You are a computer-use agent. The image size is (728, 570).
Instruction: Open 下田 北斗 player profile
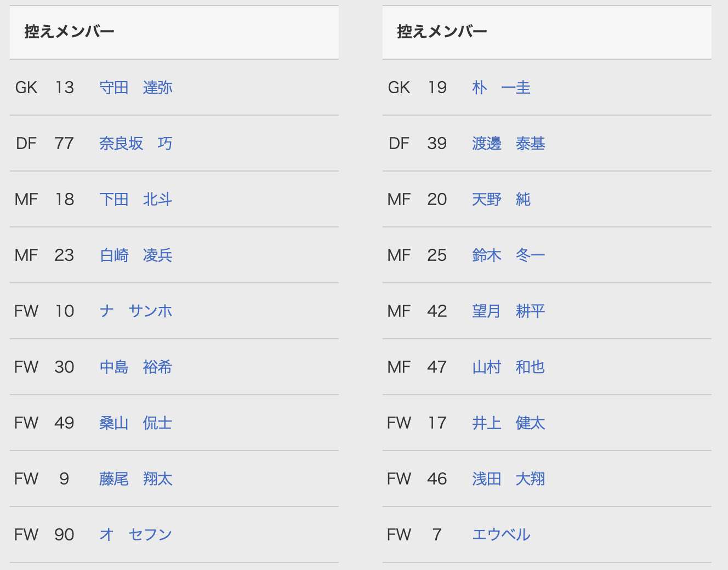point(135,200)
